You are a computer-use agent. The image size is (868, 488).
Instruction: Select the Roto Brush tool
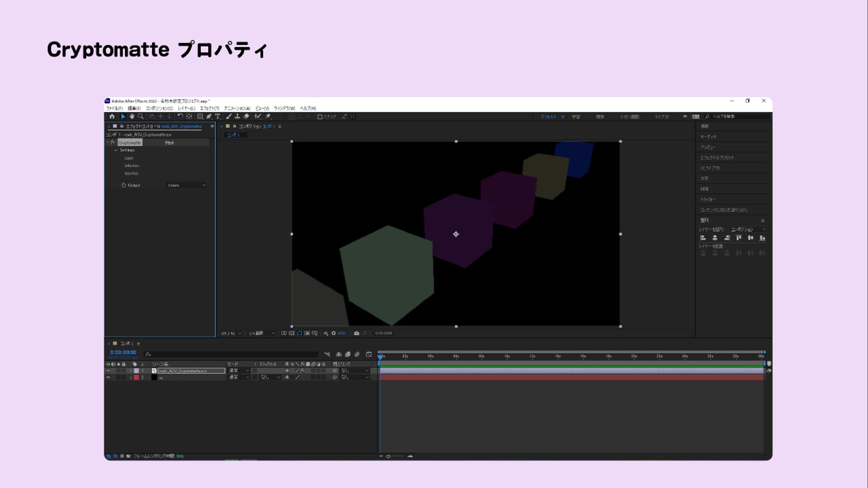pos(257,117)
